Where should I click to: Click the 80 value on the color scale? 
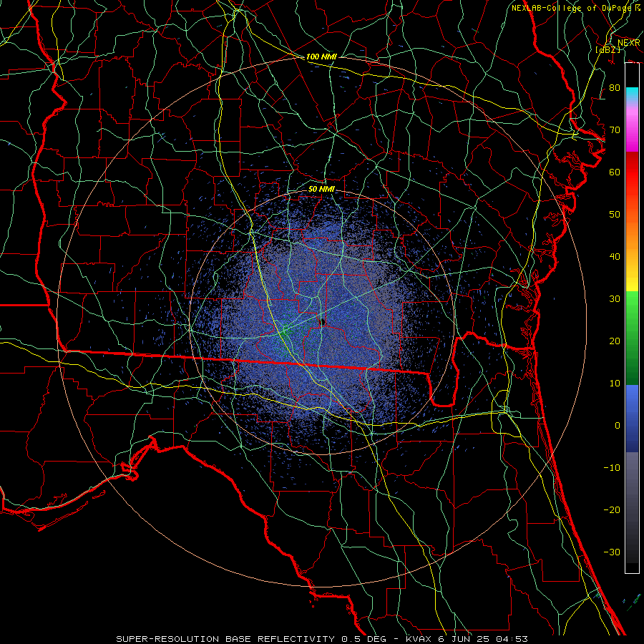pyautogui.click(x=615, y=88)
